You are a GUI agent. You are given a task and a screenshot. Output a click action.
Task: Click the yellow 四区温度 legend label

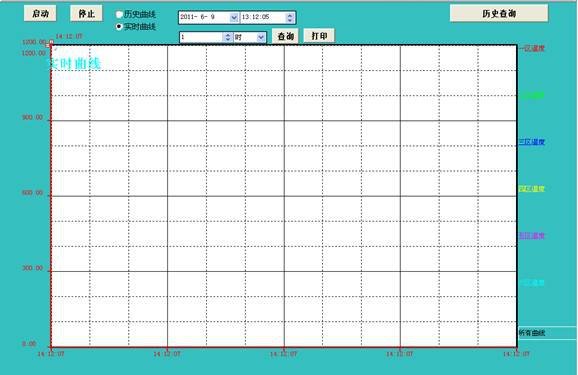[532, 189]
